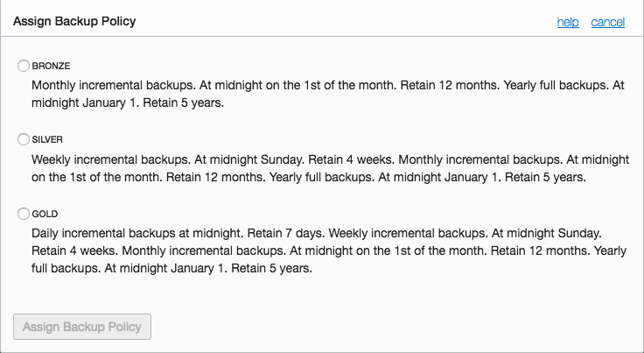This screenshot has width=644, height=353.
Task: Click the BRONZE policy label text
Action: tap(50, 66)
